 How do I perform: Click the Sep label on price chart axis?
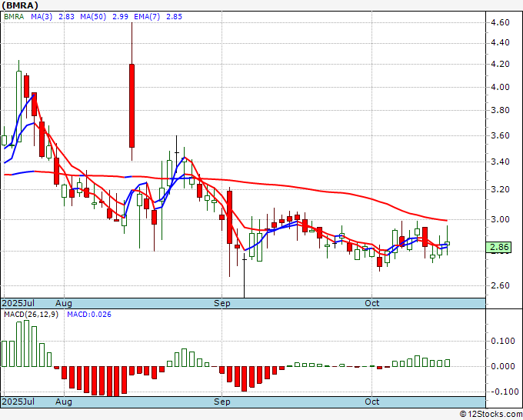[x=222, y=303]
